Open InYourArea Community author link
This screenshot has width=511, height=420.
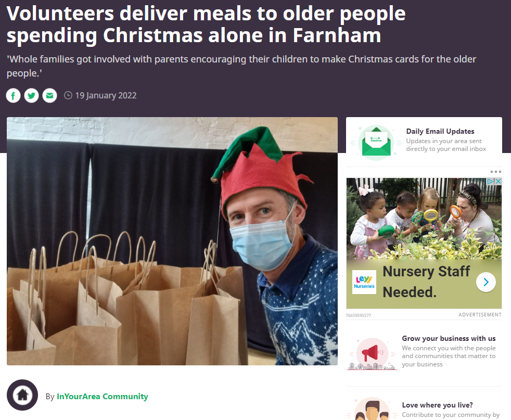coord(103,396)
